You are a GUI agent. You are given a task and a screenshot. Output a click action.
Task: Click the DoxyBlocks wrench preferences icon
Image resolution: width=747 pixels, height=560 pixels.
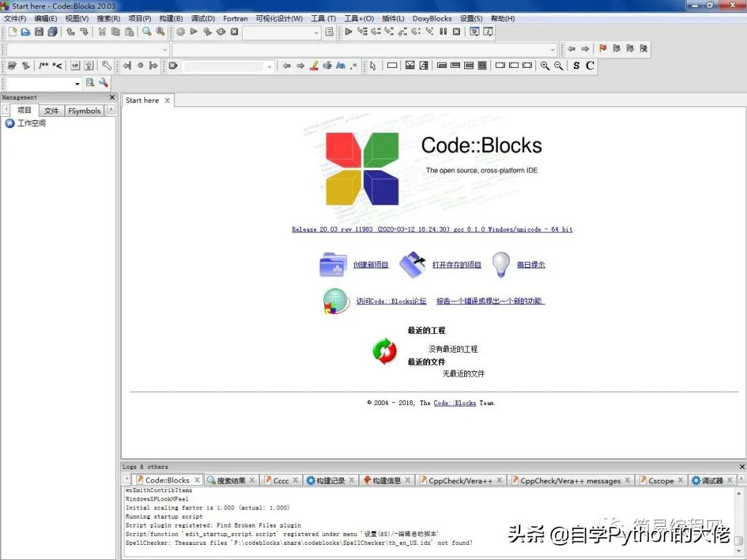(107, 66)
